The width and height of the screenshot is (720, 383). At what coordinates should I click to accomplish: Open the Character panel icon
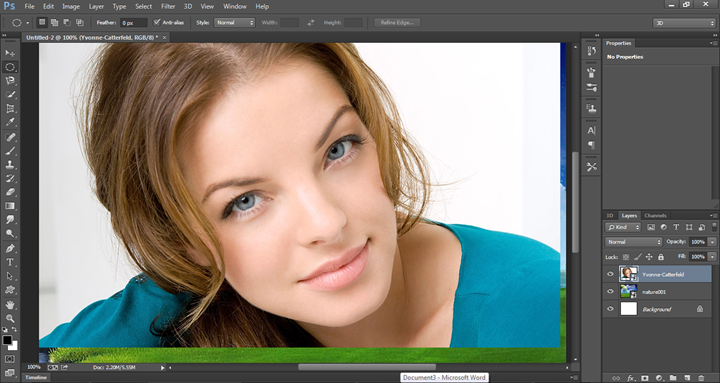click(591, 130)
